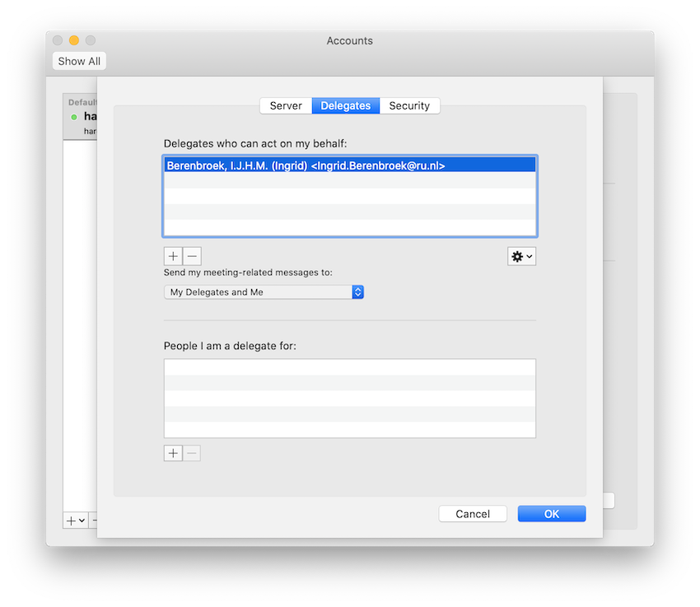Expand the My Delegates and Me popup menu
The height and width of the screenshot is (607, 700).
coord(264,292)
